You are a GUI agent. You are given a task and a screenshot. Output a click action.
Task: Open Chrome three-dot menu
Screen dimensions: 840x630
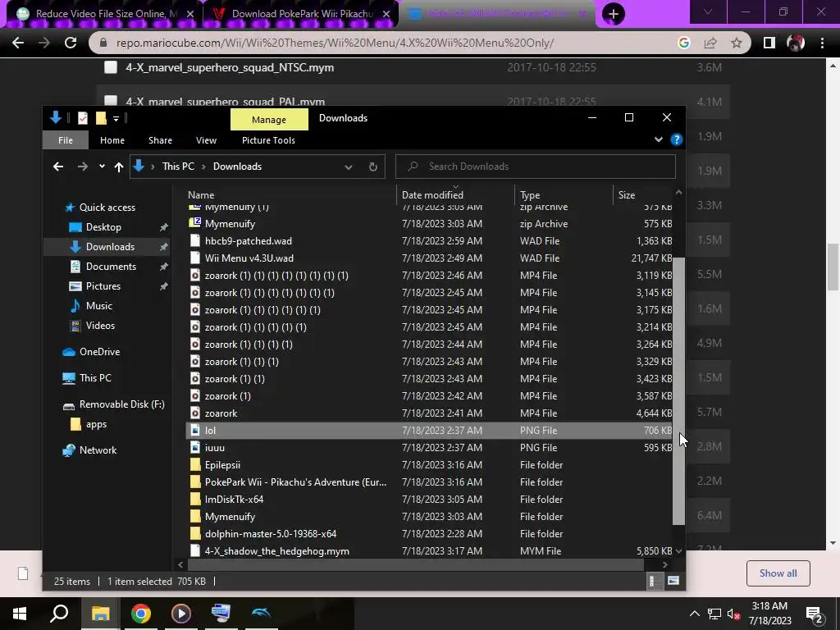point(822,43)
